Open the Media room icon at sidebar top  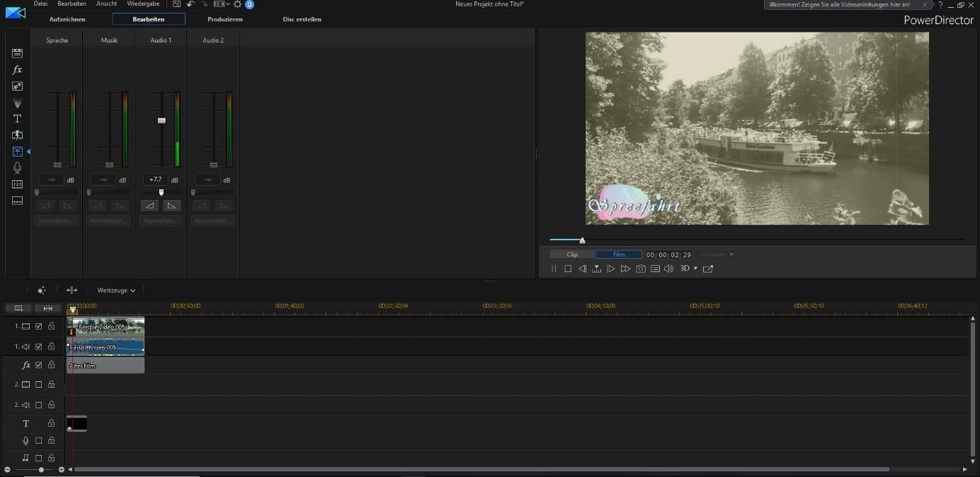pos(17,53)
